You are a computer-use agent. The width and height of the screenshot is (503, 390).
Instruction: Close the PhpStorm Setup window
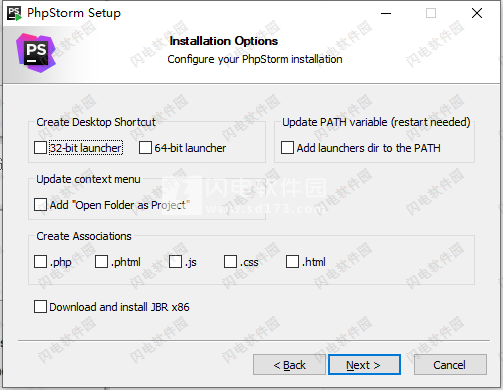(477, 13)
